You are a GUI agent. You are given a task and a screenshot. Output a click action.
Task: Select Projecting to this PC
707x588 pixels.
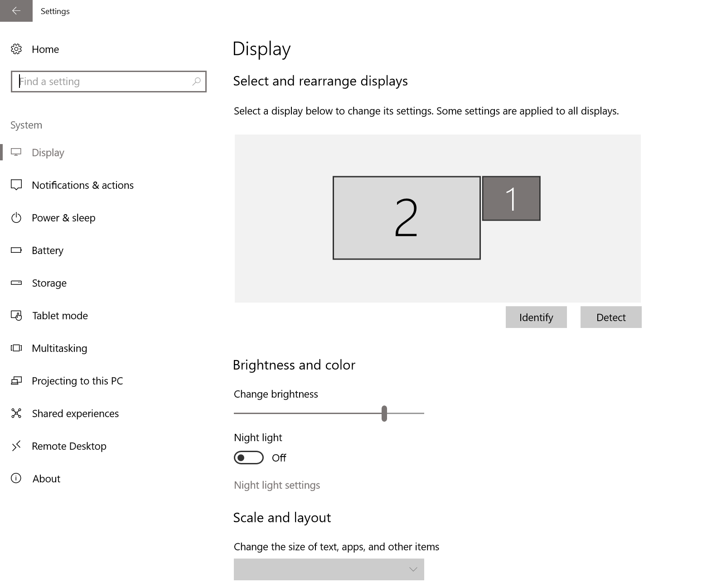pyautogui.click(x=77, y=381)
